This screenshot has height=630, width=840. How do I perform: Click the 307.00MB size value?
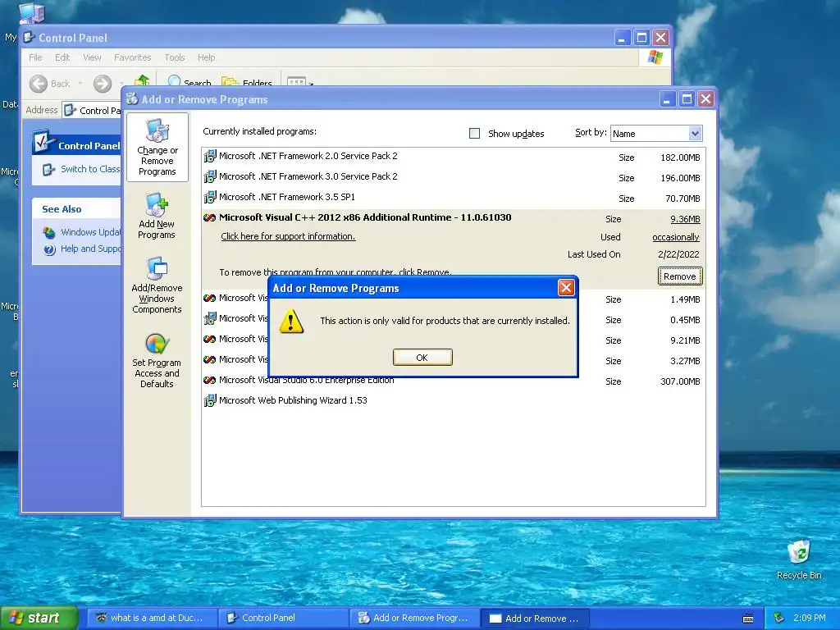[x=680, y=381]
